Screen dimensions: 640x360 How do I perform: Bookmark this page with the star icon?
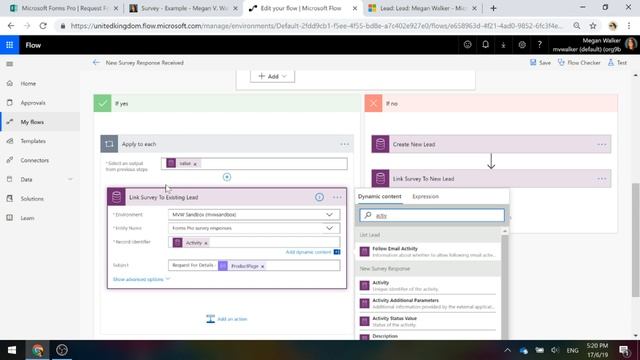click(x=593, y=26)
